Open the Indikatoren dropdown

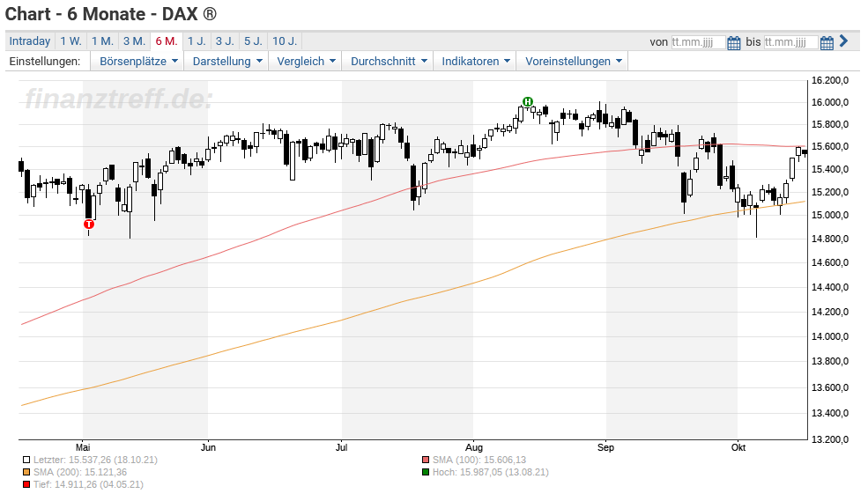click(476, 62)
